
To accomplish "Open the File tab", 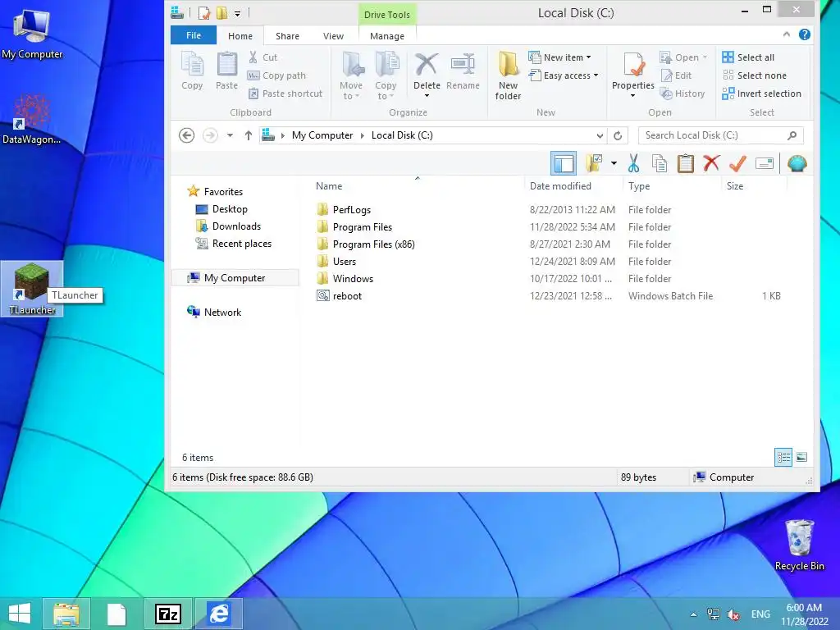I will [x=194, y=35].
